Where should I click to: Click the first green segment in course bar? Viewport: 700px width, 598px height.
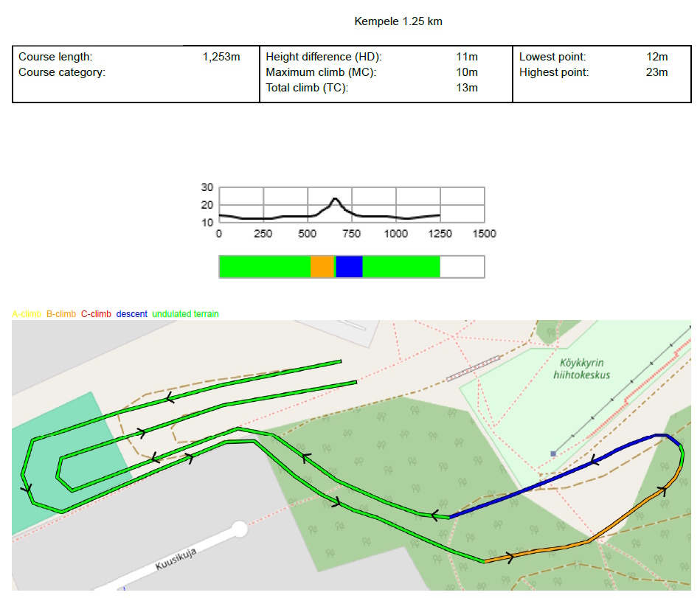click(265, 267)
